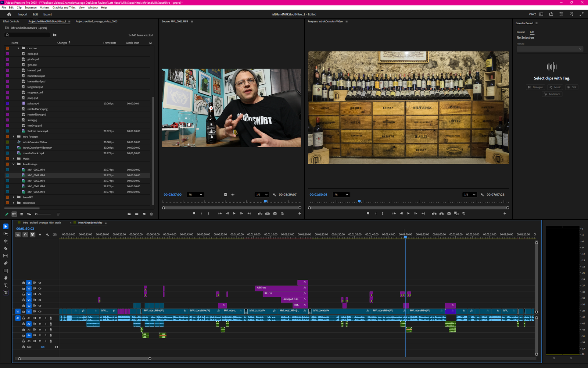Hide the V6 track using its eye toggle
The image size is (588, 368).
point(40,283)
